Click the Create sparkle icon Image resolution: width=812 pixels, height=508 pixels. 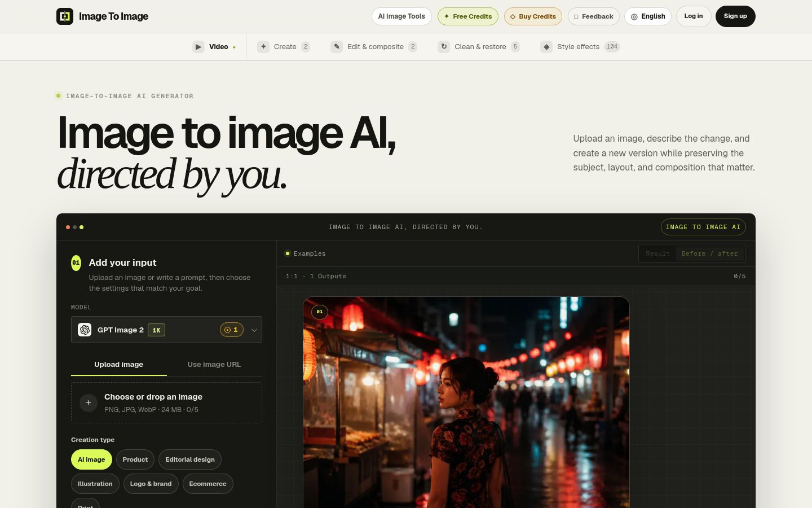(263, 47)
